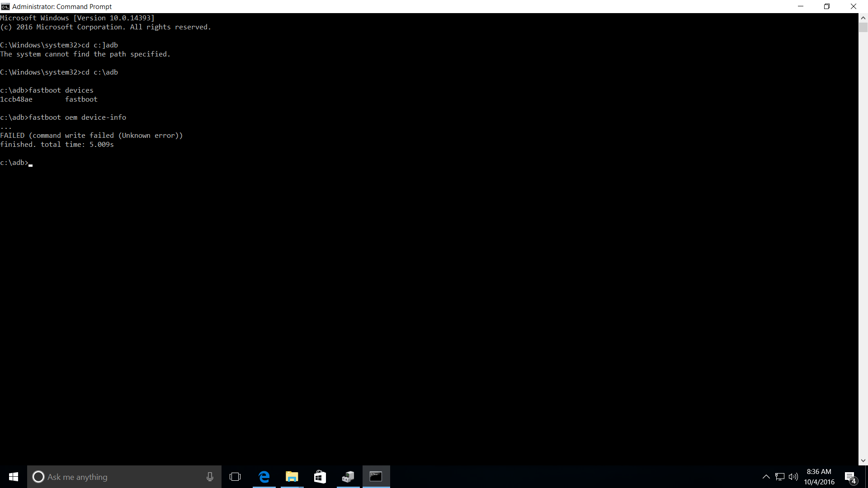Open the Windows Store taskbar icon

click(x=320, y=477)
